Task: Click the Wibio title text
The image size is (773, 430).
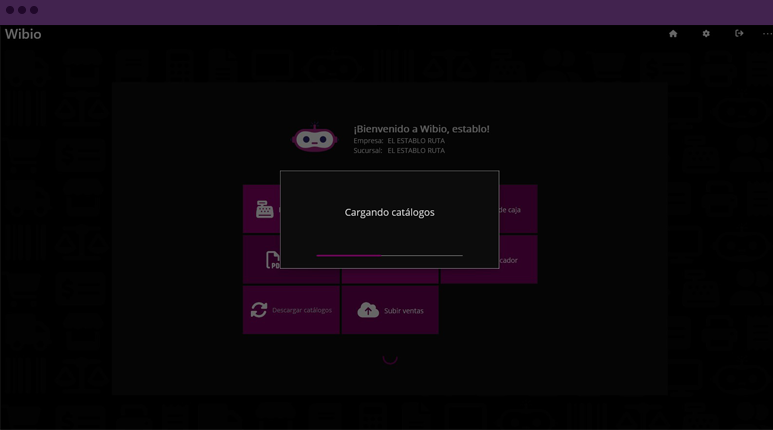Action: point(23,34)
